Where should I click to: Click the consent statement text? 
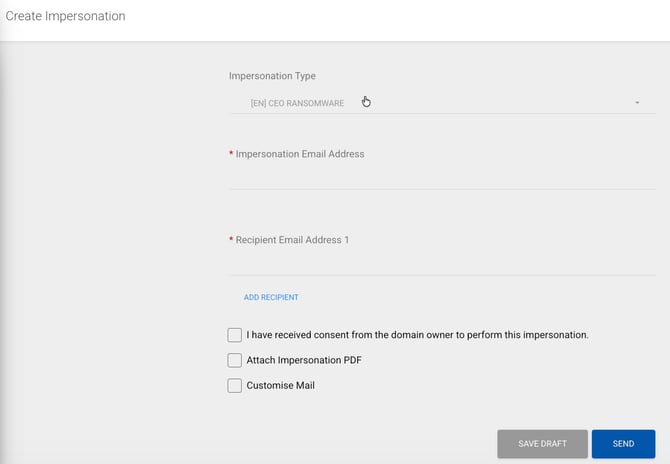tap(417, 335)
